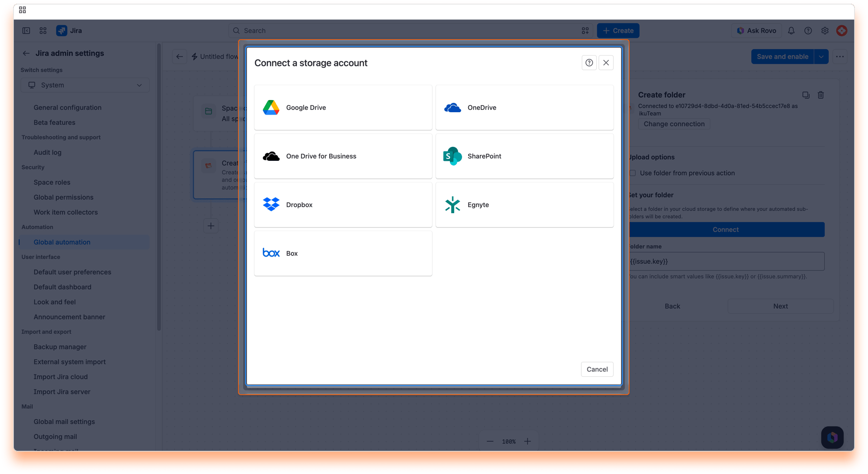Click the blue Connect button
The image size is (868, 474).
(x=725, y=230)
